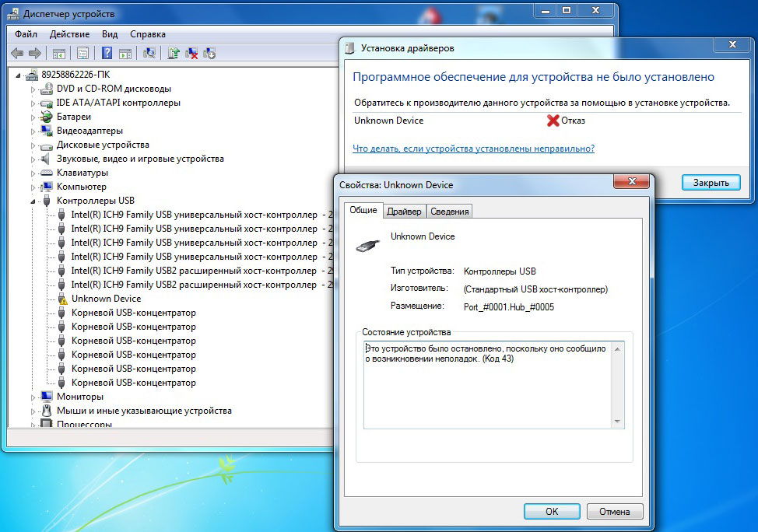758x532 pixels.
Task: Minimize the Диспетчер устройств window
Action: [546, 10]
